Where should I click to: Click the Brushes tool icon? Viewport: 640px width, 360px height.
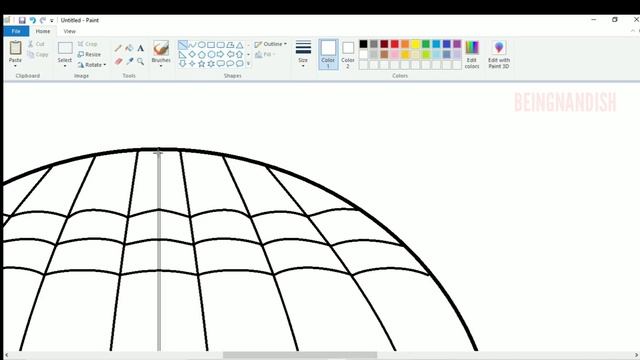coord(161,48)
